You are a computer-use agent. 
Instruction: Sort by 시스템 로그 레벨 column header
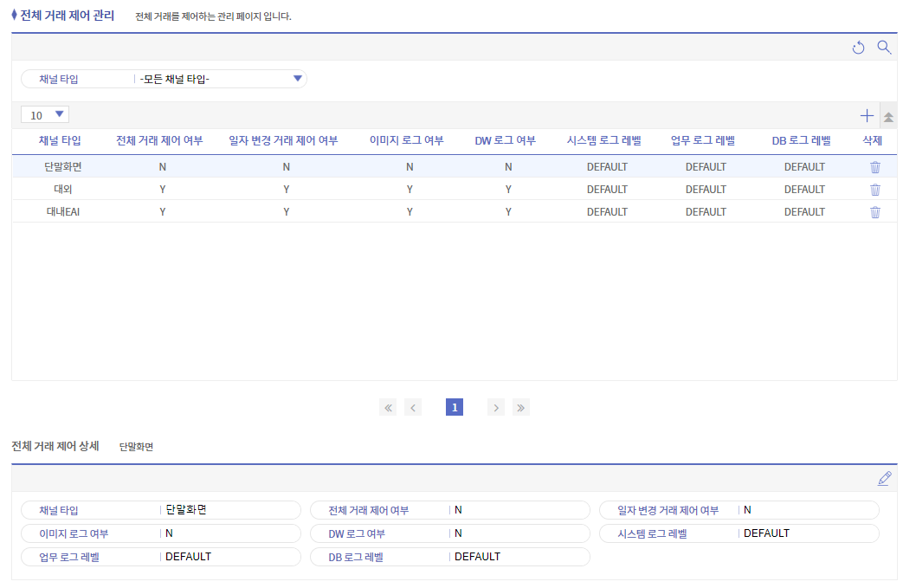[604, 140]
